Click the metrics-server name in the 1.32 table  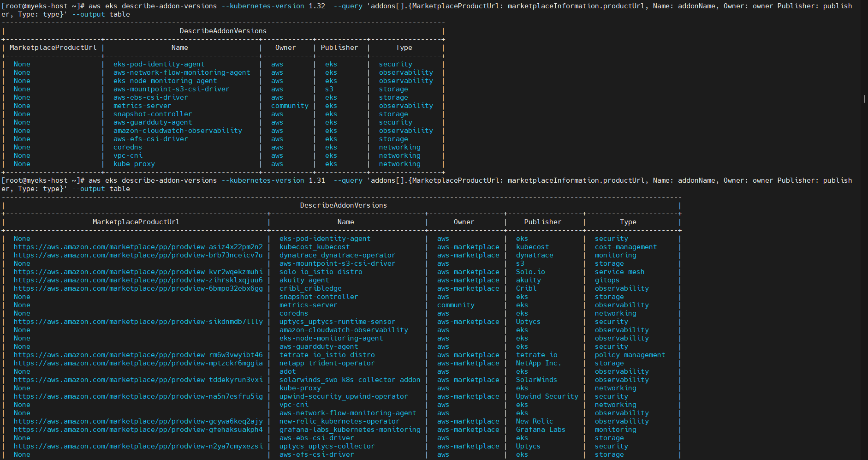click(x=143, y=106)
